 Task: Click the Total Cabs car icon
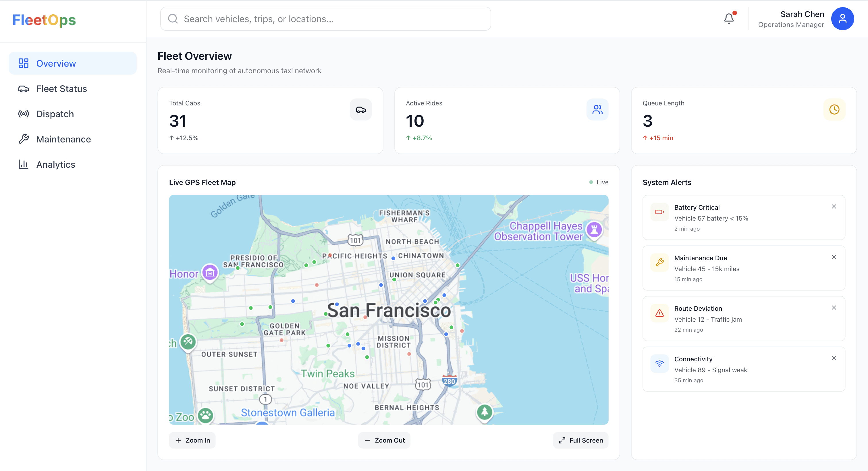(x=360, y=109)
